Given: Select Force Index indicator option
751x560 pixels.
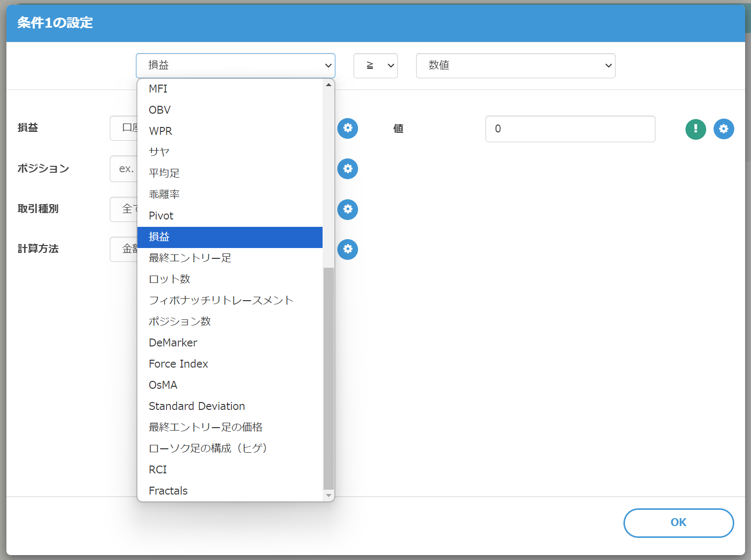Looking at the screenshot, I should (x=178, y=364).
